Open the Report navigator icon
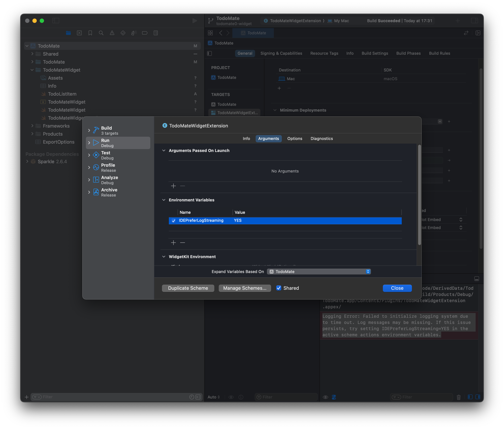This screenshot has height=429, width=504. pos(156,33)
